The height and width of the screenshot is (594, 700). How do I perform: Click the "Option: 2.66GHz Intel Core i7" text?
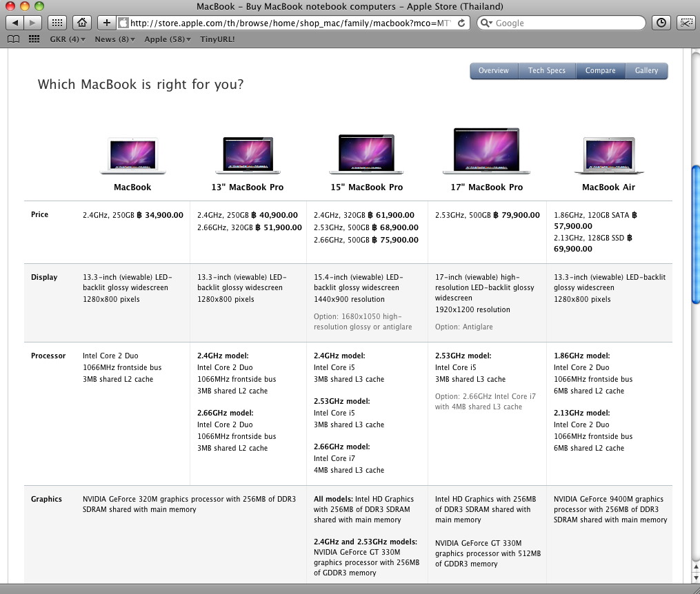[x=486, y=396]
